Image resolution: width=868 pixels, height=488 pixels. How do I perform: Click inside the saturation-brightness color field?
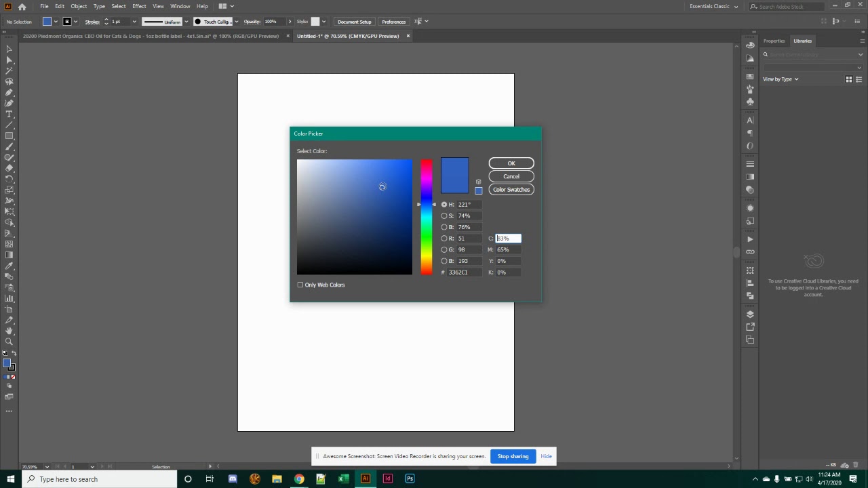pos(354,217)
